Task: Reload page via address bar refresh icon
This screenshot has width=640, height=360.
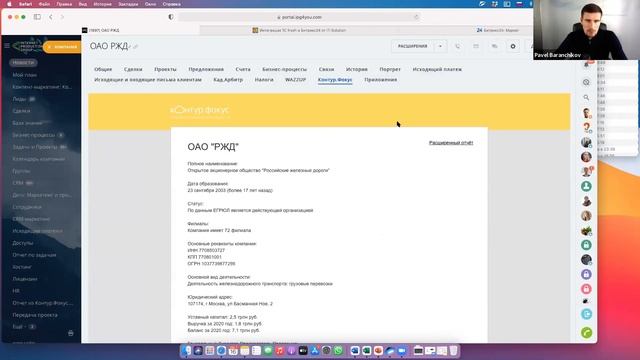Action: click(416, 17)
